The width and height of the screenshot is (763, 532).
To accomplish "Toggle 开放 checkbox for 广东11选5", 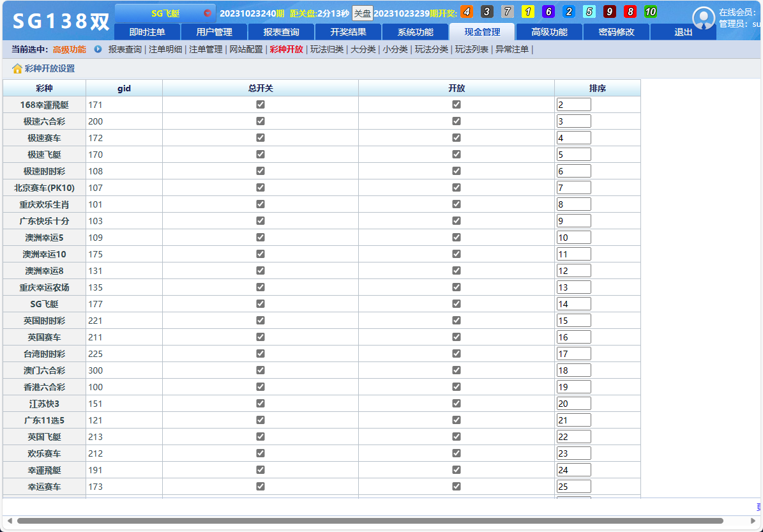I will tap(457, 420).
